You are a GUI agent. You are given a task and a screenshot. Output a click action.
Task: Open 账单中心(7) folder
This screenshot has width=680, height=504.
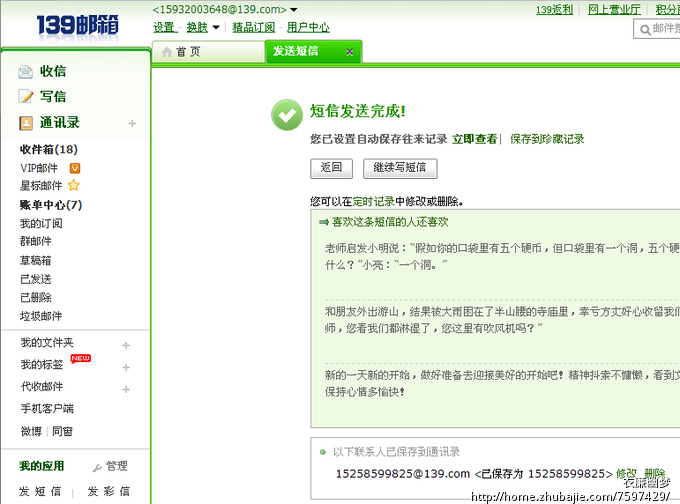pyautogui.click(x=51, y=205)
